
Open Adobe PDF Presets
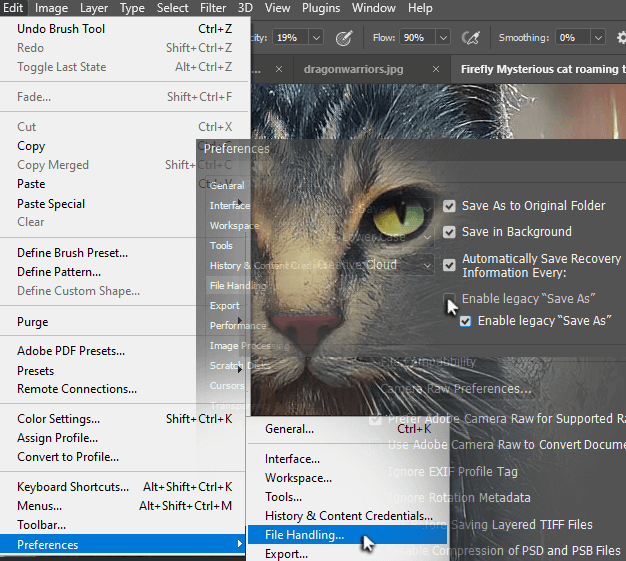(x=125, y=351)
